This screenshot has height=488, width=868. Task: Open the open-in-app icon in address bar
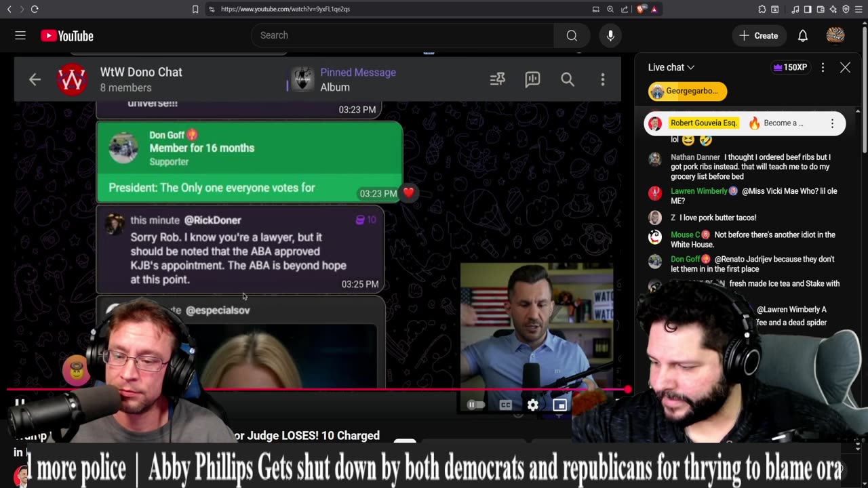(595, 9)
